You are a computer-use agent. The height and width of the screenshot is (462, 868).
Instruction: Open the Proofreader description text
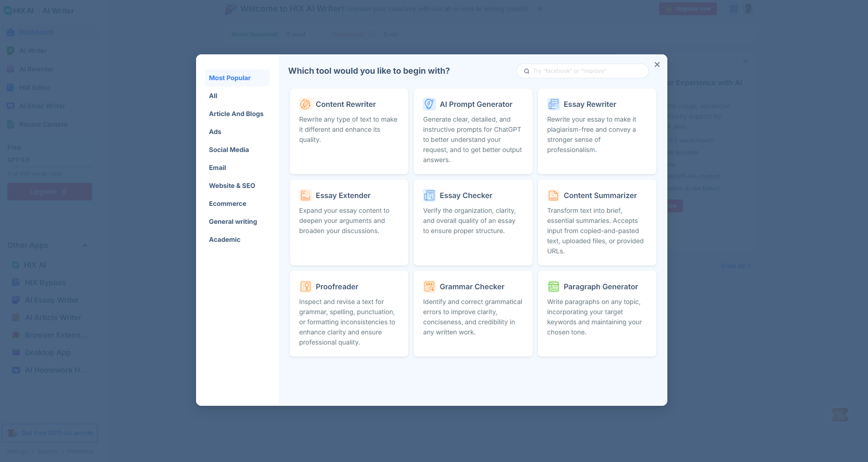coord(347,322)
